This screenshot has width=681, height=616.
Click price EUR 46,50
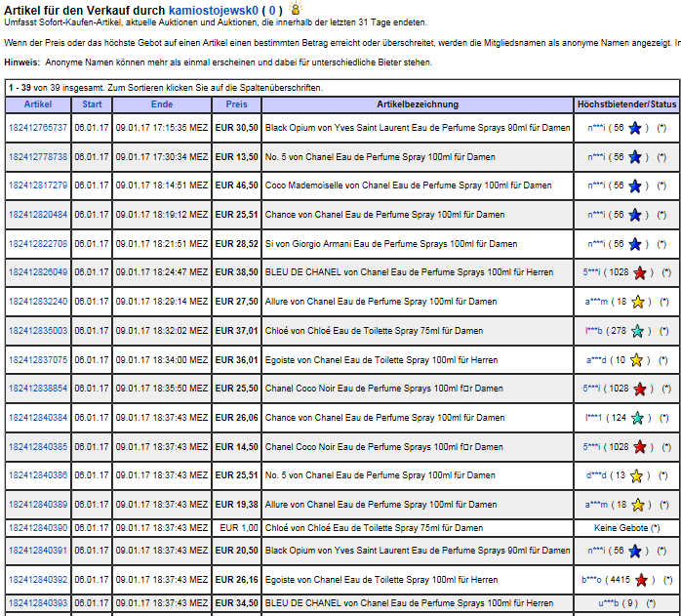pos(236,185)
